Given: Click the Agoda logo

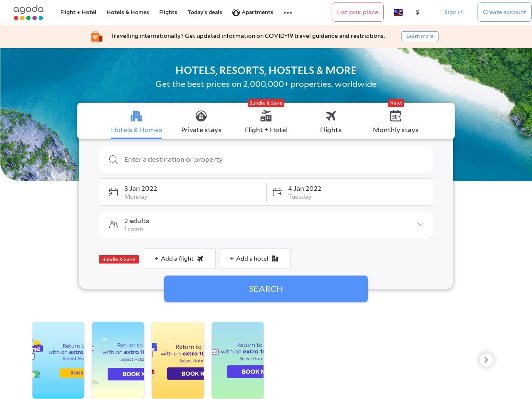Looking at the screenshot, I should click(x=28, y=12).
